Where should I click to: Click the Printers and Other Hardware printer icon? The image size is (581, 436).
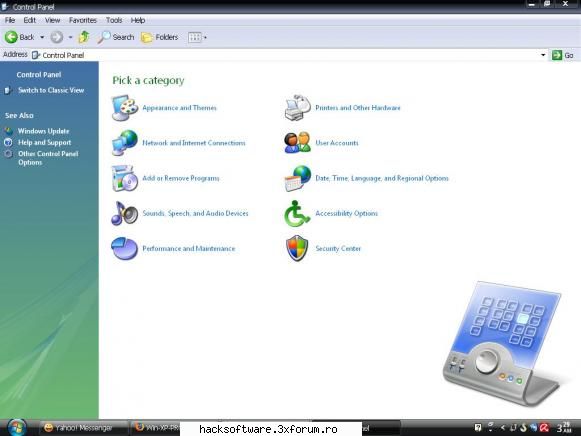tap(298, 108)
